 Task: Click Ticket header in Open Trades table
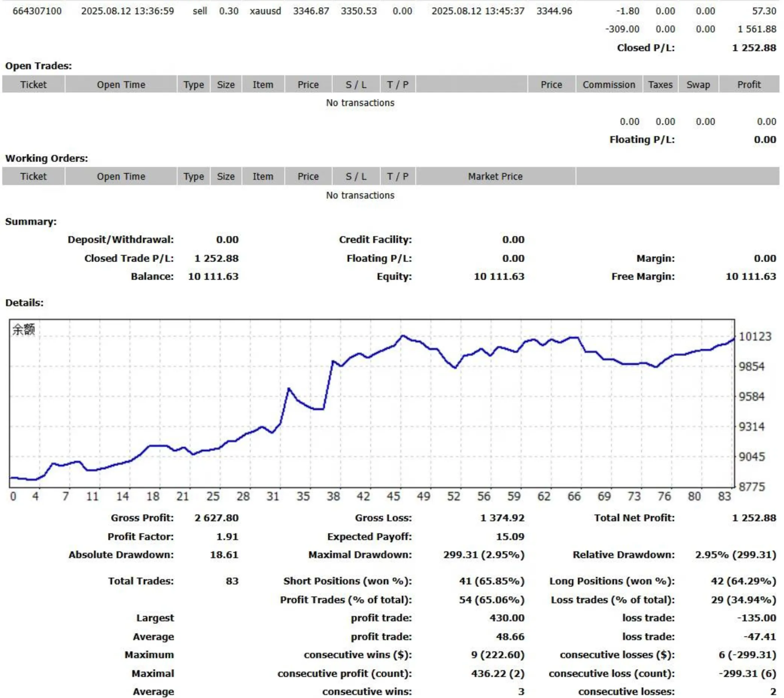[x=33, y=85]
